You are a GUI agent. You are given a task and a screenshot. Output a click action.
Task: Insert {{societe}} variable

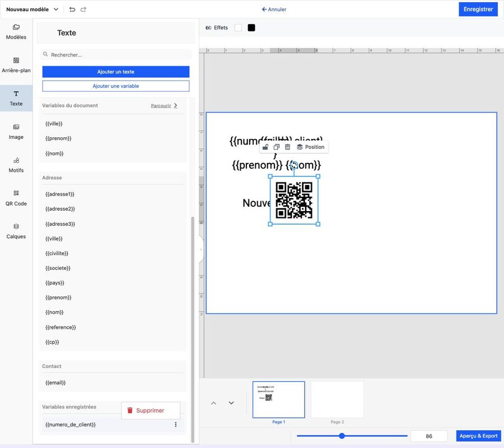coord(58,268)
